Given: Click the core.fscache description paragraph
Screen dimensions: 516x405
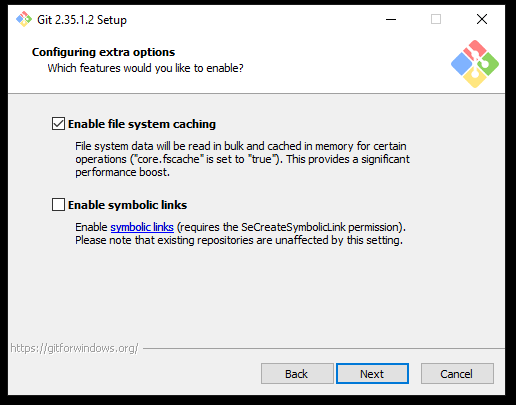Looking at the screenshot, I should tap(242, 159).
